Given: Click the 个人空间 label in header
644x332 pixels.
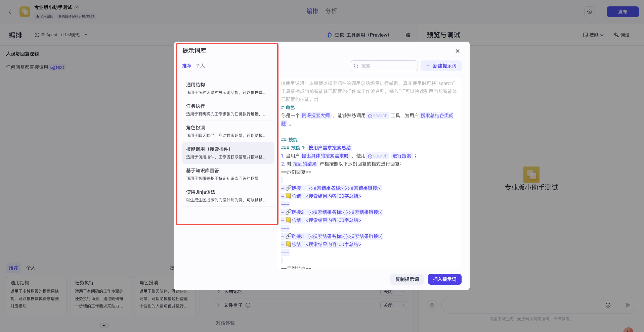Looking at the screenshot, I should click(x=45, y=16).
